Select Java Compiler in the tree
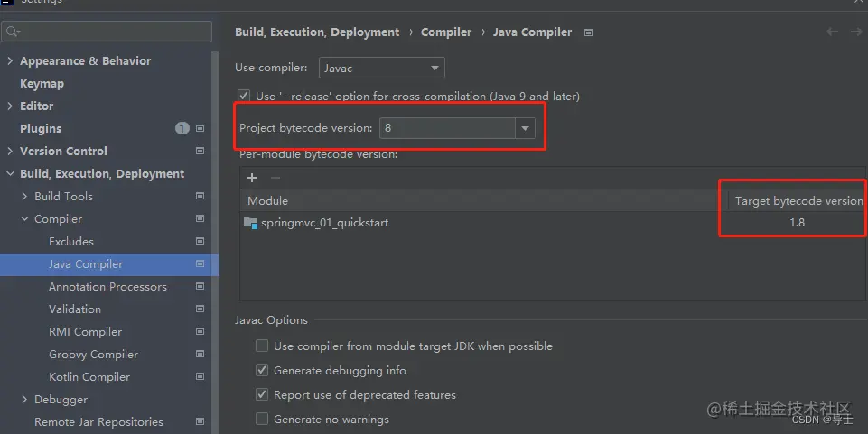The image size is (868, 434). [86, 264]
